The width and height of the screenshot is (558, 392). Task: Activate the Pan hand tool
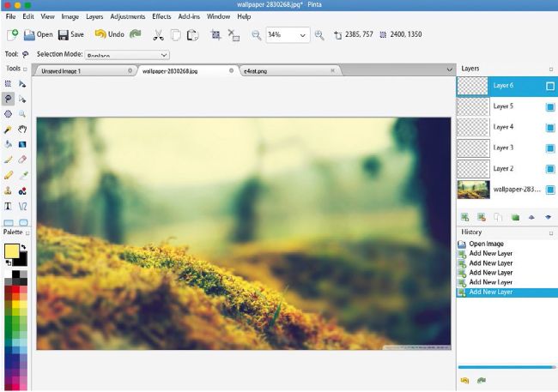tap(22, 129)
